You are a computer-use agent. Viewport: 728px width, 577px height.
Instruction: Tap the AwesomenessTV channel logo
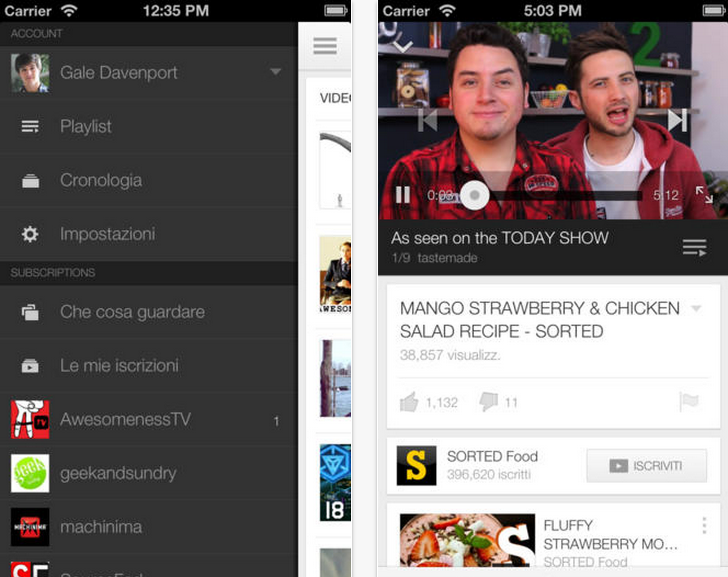[30, 420]
